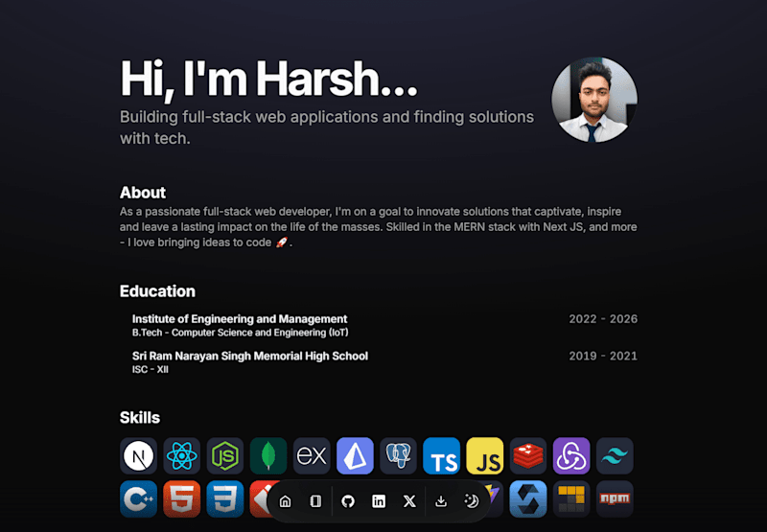The height and width of the screenshot is (532, 767).
Task: Click the "Hi, I'm Harsh..." heading
Action: click(x=269, y=80)
